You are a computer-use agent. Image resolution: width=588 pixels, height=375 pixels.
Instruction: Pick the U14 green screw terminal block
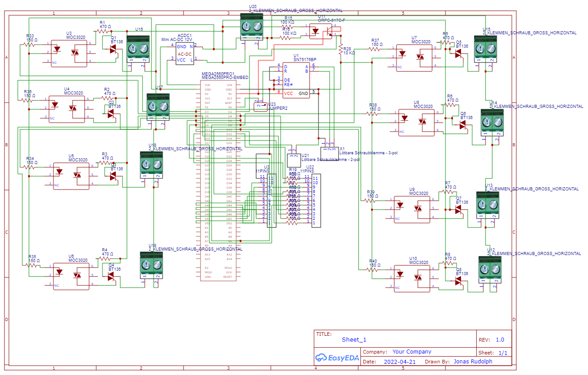point(492,122)
